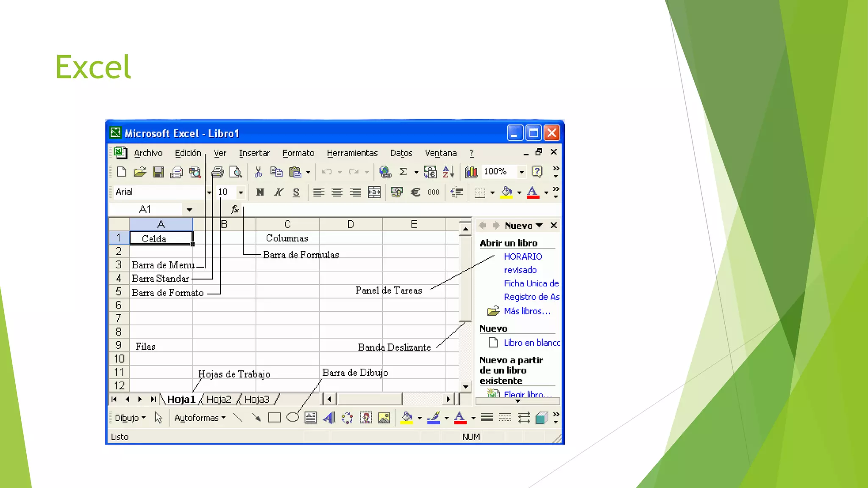The image size is (868, 488).
Task: Apply line color in drawing toolbar
Action: coord(434,418)
